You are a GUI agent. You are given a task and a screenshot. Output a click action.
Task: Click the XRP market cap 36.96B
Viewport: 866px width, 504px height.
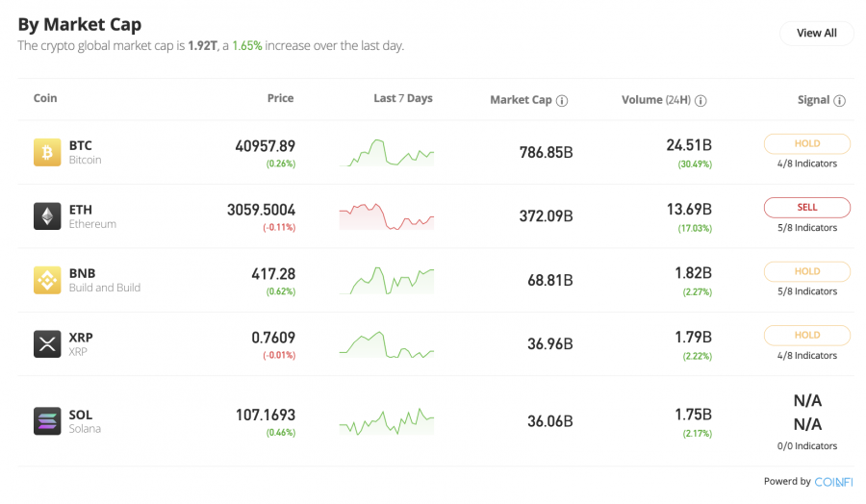coord(550,344)
